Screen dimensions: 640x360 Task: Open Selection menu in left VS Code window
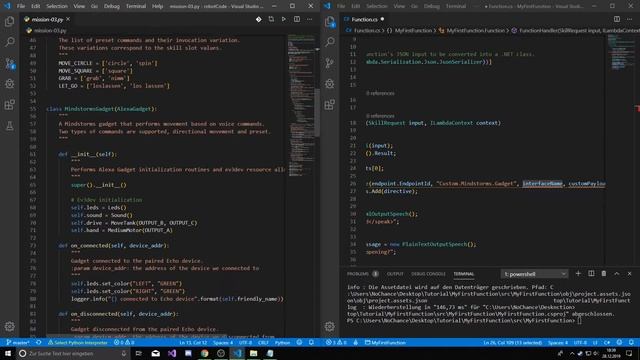[x=57, y=6]
